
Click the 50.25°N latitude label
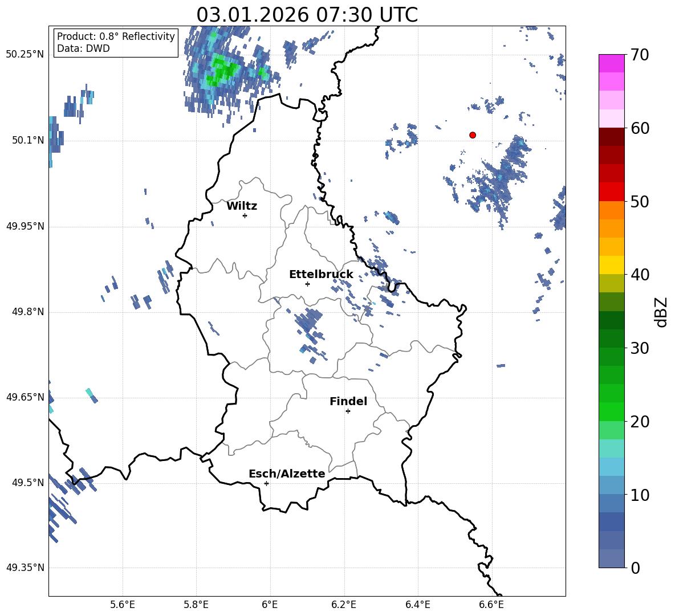click(x=25, y=55)
